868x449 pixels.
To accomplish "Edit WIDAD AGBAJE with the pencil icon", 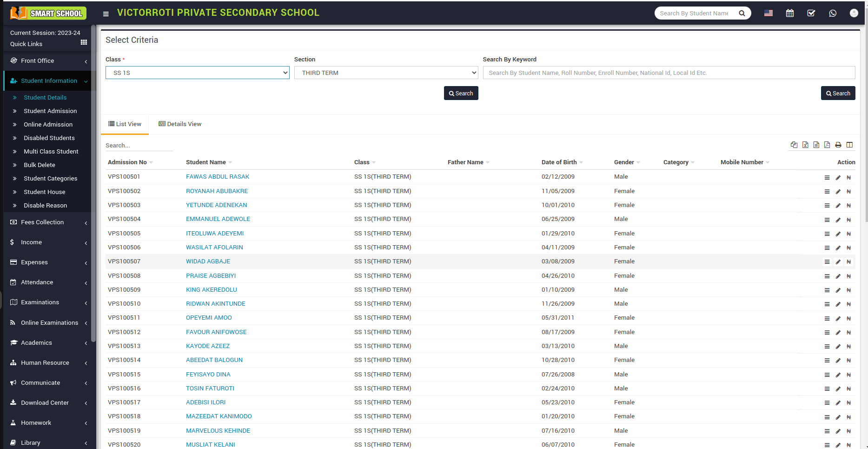I will 838,261.
